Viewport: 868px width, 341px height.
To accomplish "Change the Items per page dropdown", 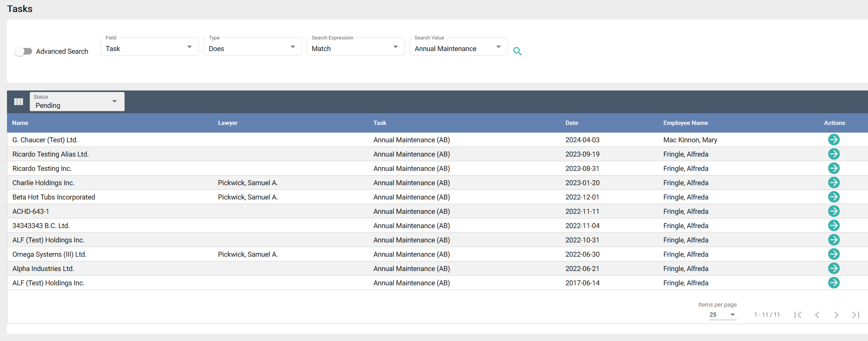I will [x=723, y=315].
